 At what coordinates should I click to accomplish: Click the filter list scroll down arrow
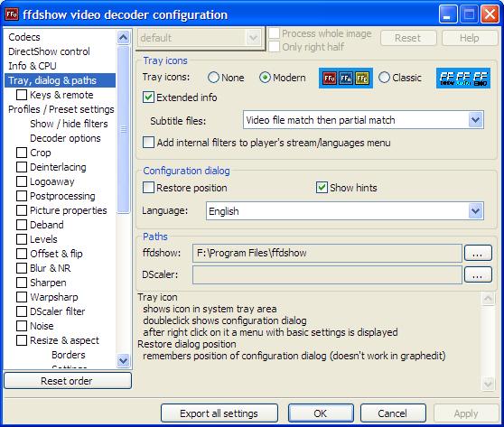(x=124, y=360)
